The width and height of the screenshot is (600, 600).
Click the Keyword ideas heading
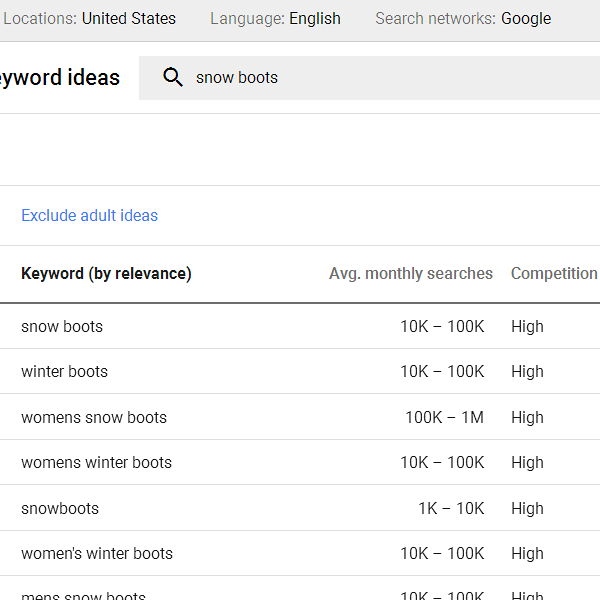tap(60, 78)
